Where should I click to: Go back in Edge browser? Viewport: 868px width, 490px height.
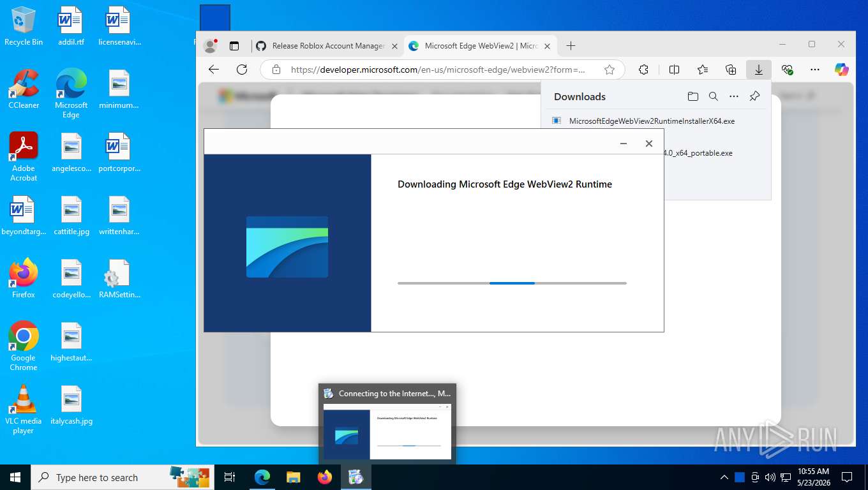tap(214, 70)
